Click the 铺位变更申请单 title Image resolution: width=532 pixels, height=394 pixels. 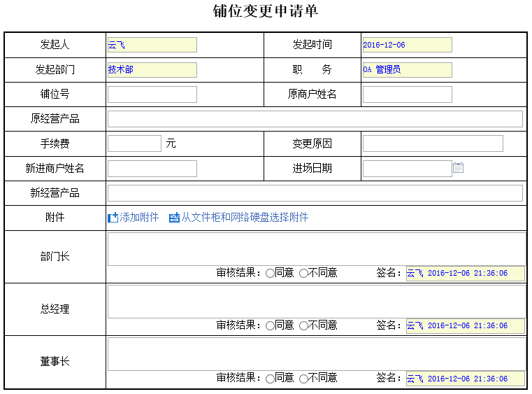[266, 11]
